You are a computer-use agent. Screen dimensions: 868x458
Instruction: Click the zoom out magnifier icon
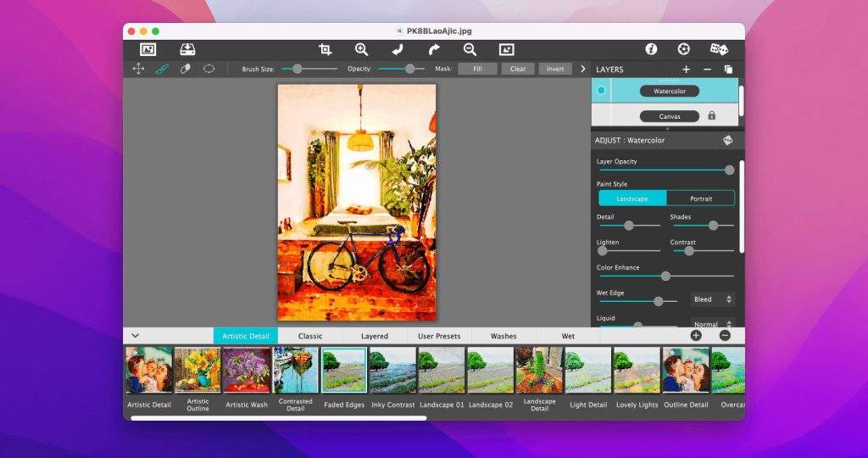[470, 50]
